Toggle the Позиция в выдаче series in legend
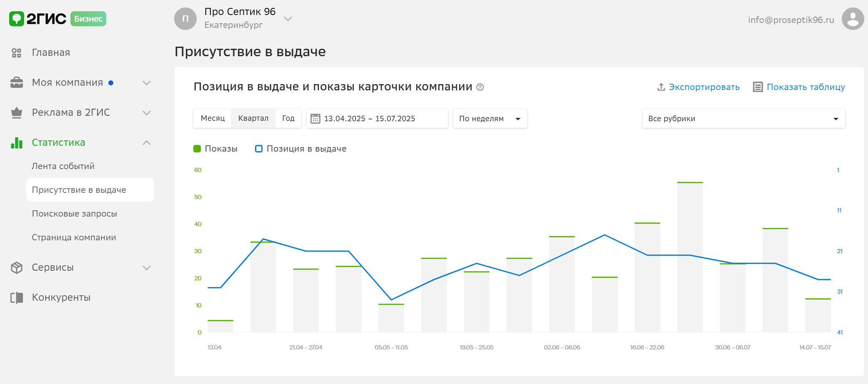868x384 pixels. pyautogui.click(x=301, y=149)
